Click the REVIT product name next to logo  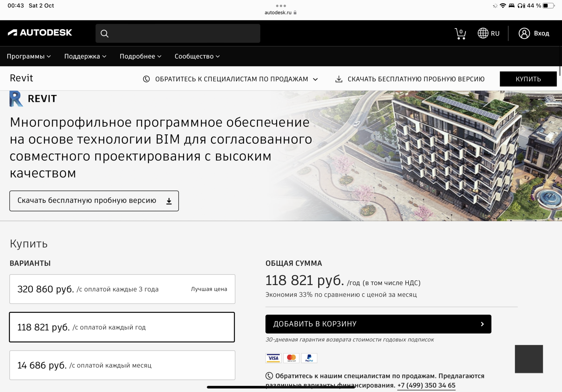pos(42,99)
